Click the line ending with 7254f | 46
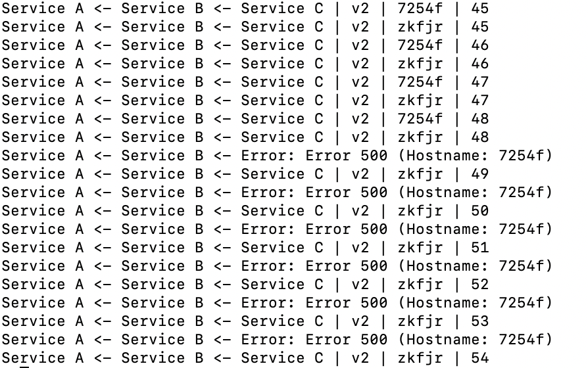The image size is (588, 368). (x=245, y=45)
